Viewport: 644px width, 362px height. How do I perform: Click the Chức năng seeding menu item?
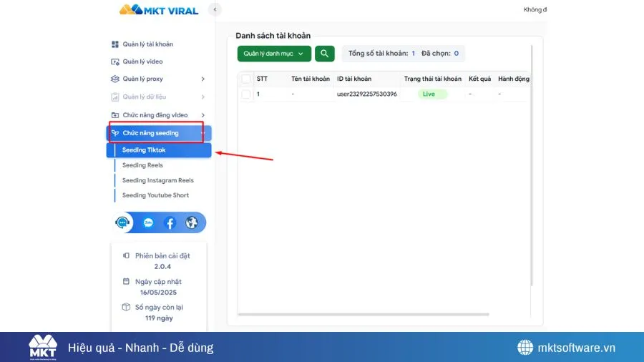click(159, 133)
